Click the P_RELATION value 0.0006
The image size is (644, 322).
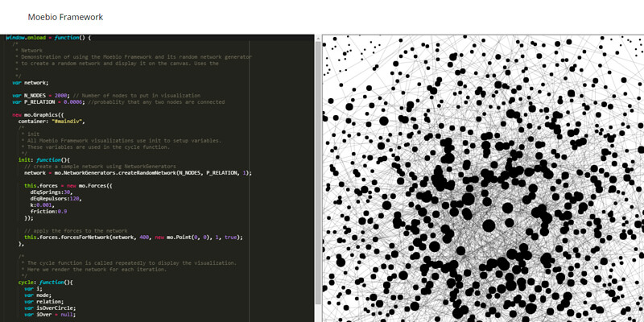click(x=74, y=102)
